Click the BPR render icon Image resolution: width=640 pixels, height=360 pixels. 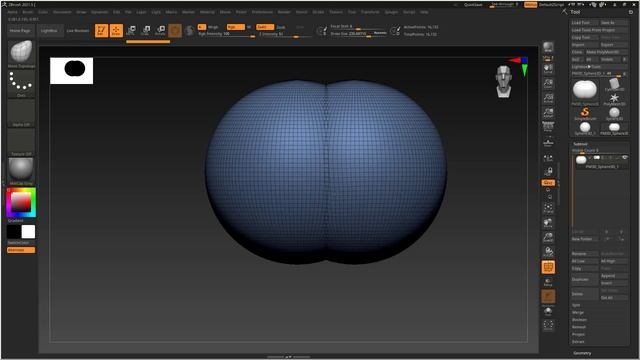(548, 47)
